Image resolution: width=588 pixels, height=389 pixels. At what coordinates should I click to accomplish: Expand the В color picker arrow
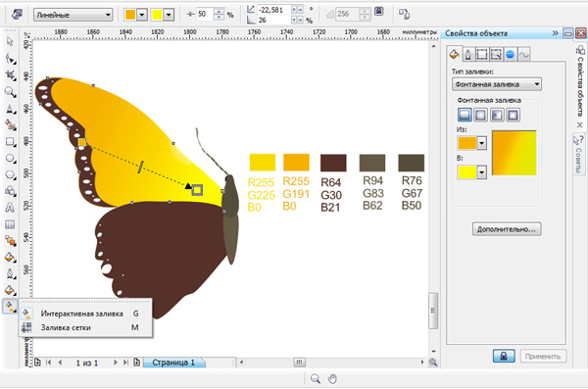click(482, 172)
